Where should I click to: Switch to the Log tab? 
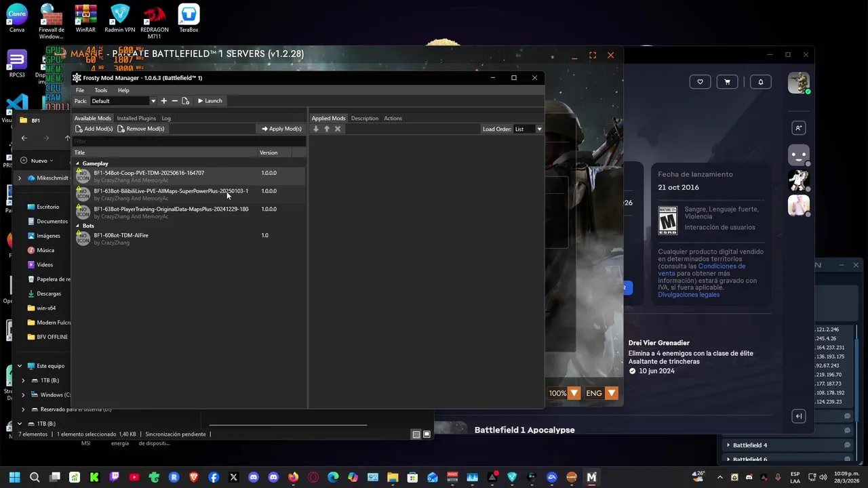point(166,119)
